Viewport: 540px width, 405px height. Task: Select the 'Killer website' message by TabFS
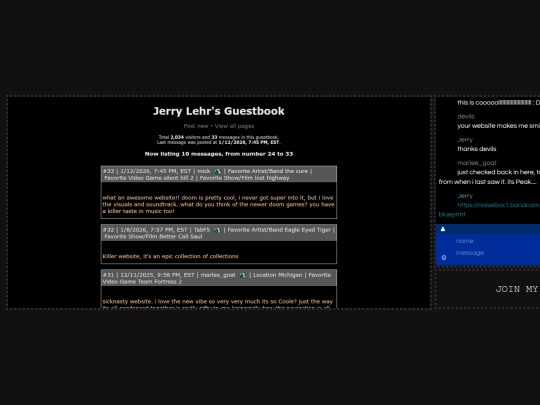click(x=170, y=256)
